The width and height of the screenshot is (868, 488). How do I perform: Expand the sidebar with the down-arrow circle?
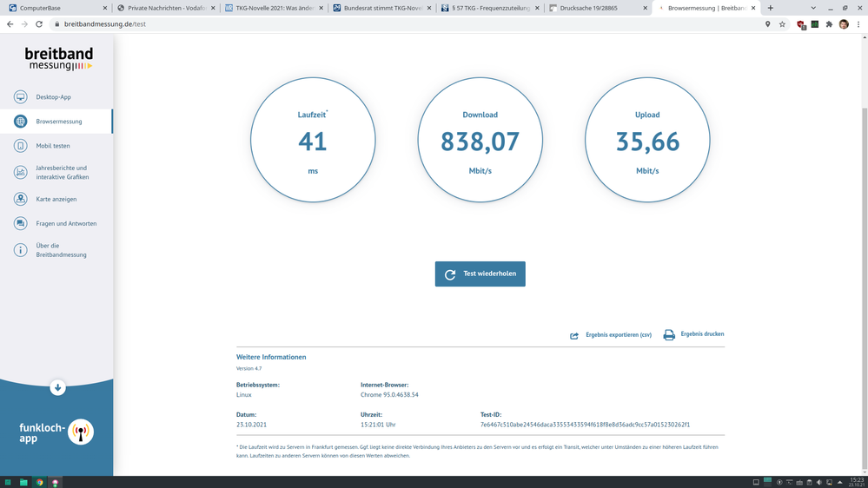(57, 387)
